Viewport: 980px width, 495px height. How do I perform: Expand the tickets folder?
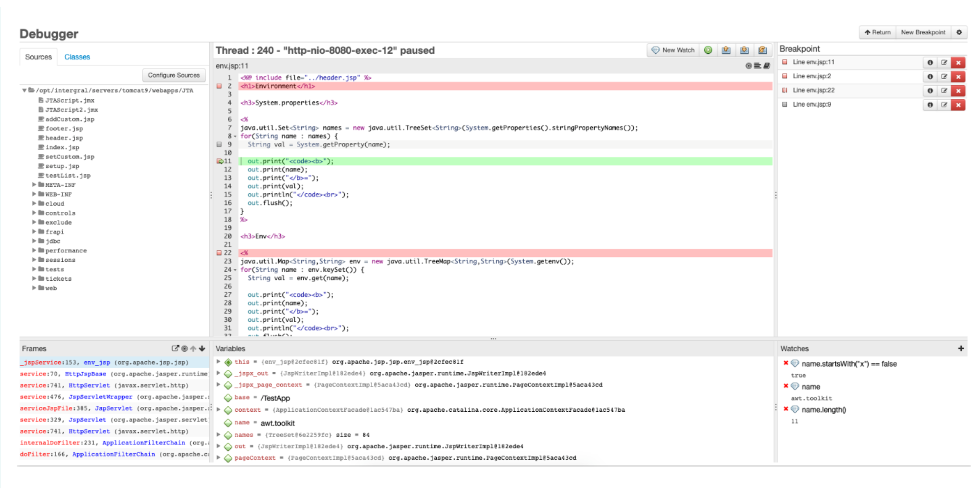point(34,278)
